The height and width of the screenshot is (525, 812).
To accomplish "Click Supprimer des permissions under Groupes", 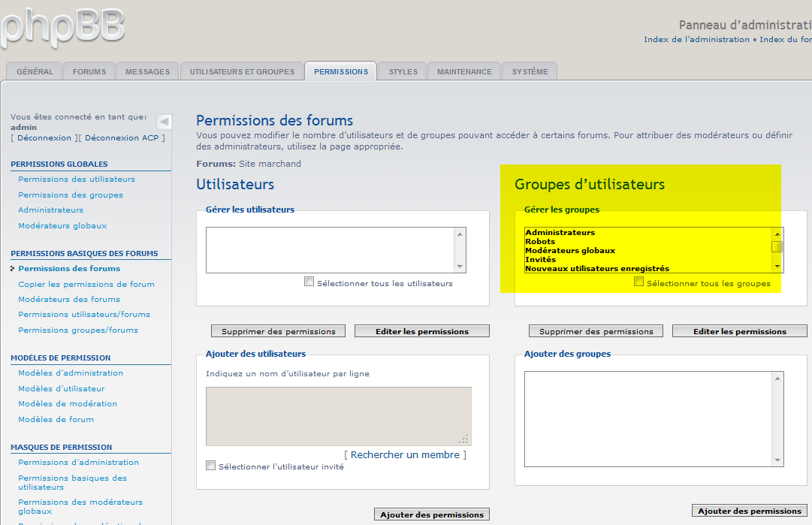I will [x=596, y=331].
